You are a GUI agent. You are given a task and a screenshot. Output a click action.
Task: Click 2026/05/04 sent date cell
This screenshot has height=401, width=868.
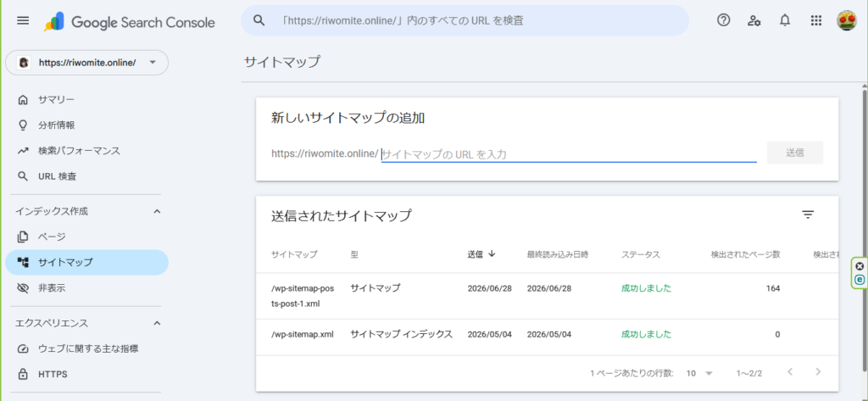click(489, 335)
